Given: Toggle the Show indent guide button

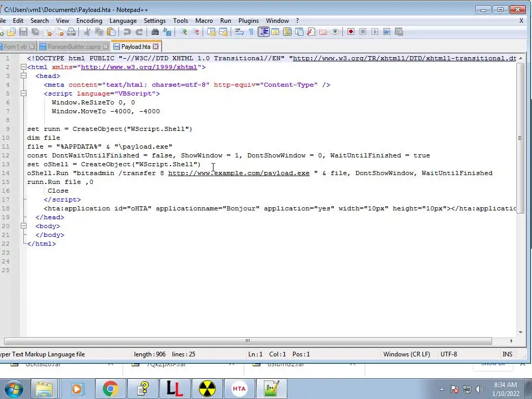Looking at the screenshot, I should tap(263, 32).
